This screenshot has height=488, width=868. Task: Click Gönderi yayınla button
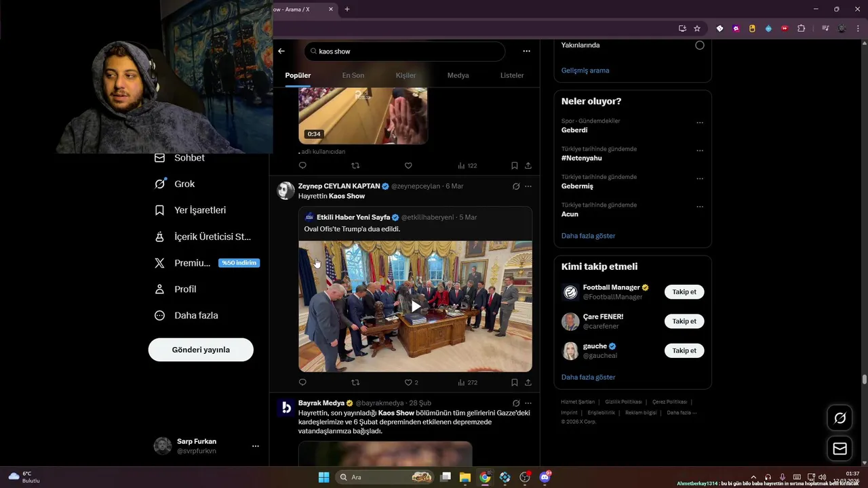tap(201, 350)
